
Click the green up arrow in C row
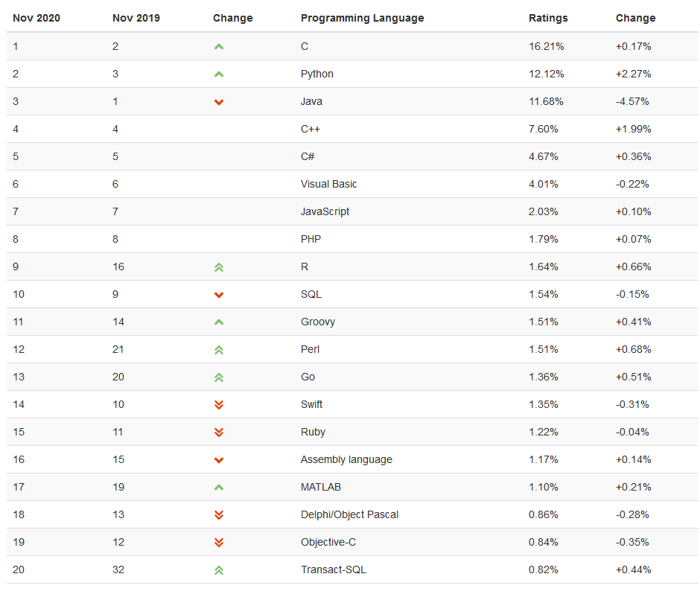(219, 47)
